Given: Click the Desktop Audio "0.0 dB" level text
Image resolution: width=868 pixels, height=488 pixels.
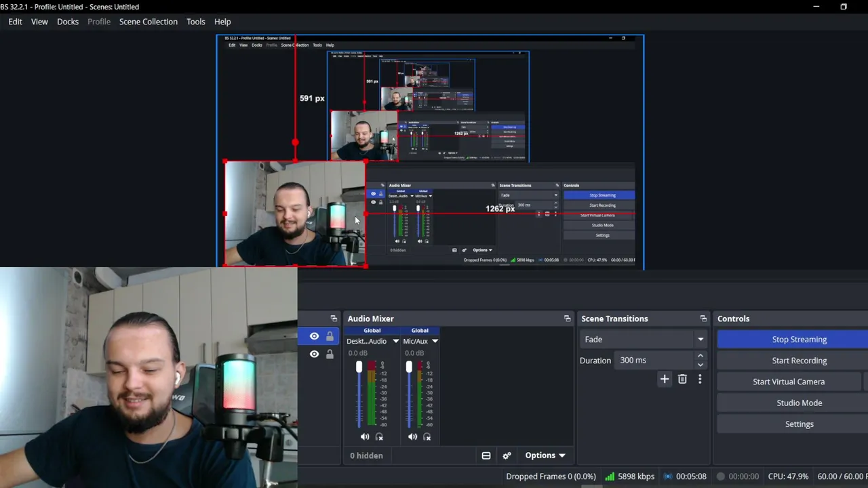Looking at the screenshot, I should pyautogui.click(x=358, y=353).
